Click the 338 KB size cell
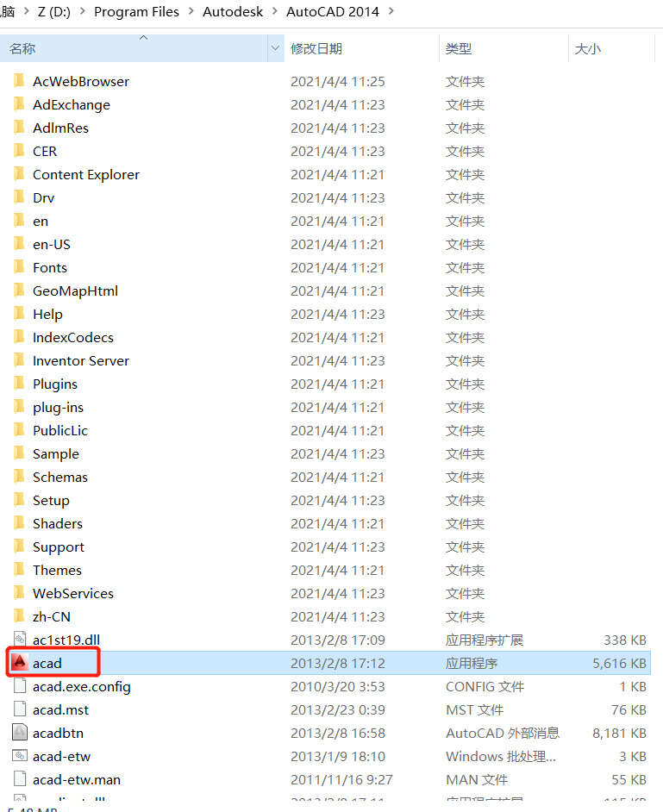This screenshot has height=812, width=663. (x=625, y=640)
